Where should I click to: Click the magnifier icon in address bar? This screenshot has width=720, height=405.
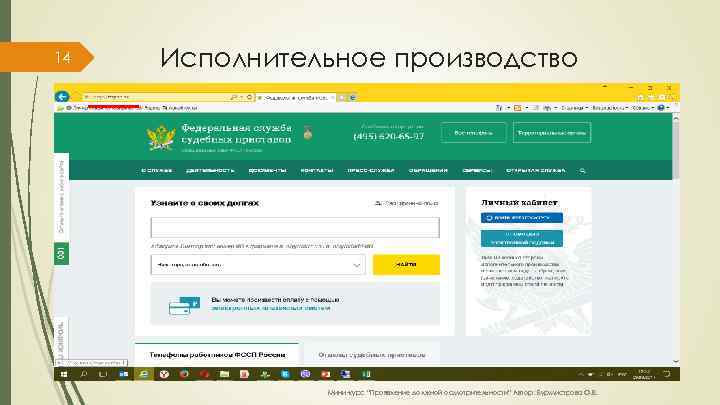click(x=234, y=97)
